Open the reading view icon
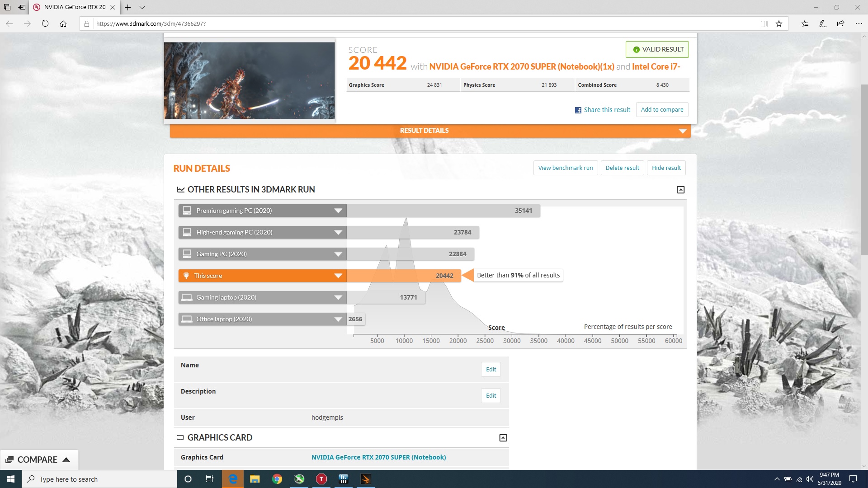Image resolution: width=868 pixels, height=488 pixels. pyautogui.click(x=764, y=23)
